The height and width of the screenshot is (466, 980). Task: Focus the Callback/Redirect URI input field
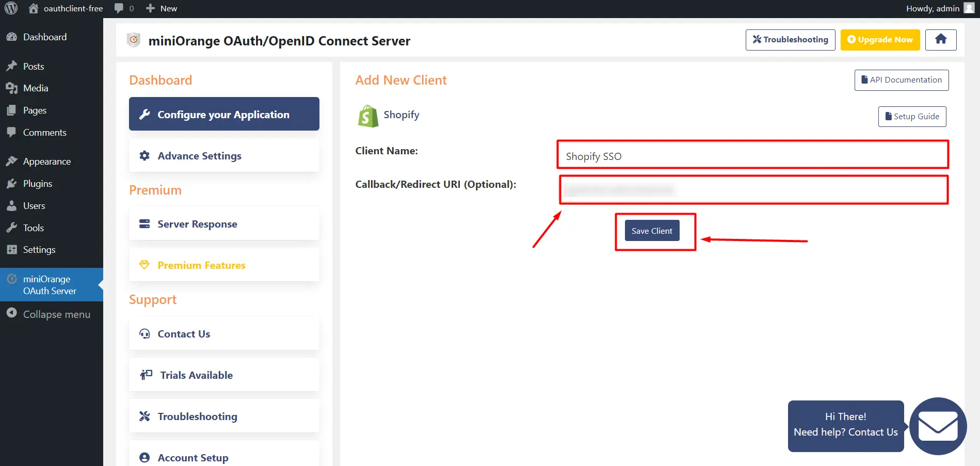click(753, 190)
